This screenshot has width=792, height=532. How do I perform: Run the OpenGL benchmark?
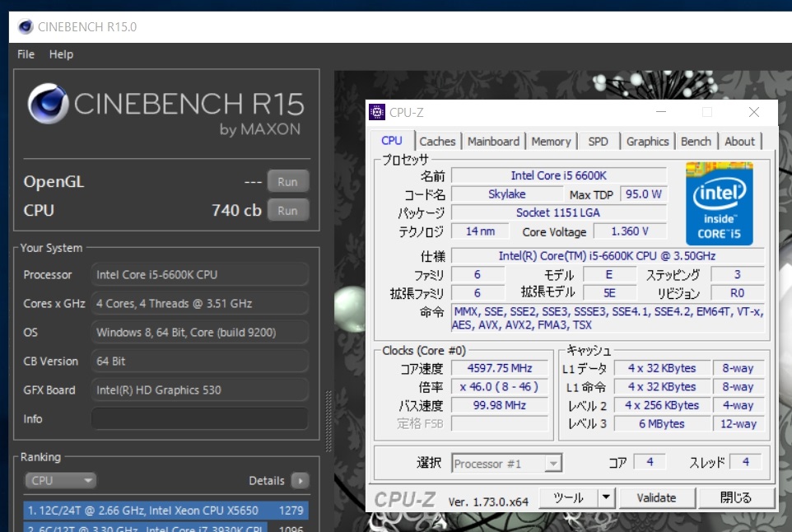pos(288,181)
